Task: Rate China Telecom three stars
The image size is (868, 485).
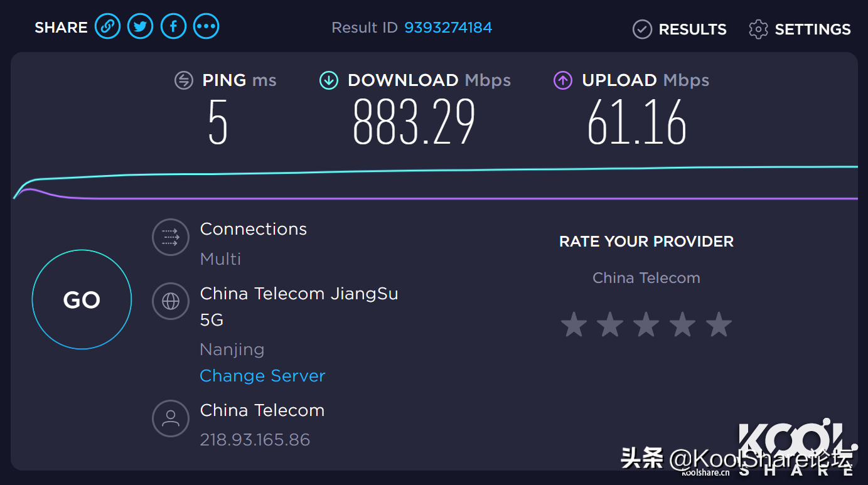Action: point(646,326)
